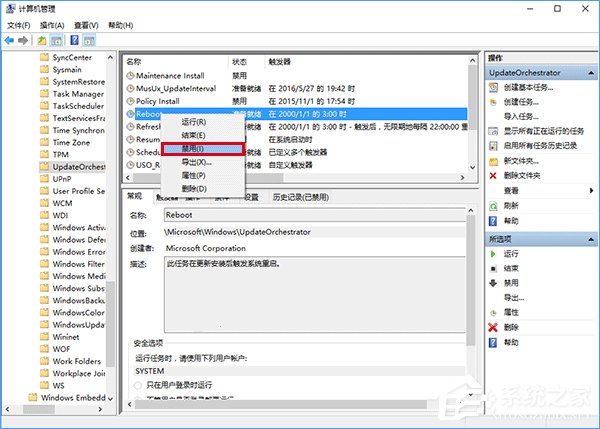600x429 pixels.
Task: Select the 'run only when user logged on' radio button
Action: (139, 385)
